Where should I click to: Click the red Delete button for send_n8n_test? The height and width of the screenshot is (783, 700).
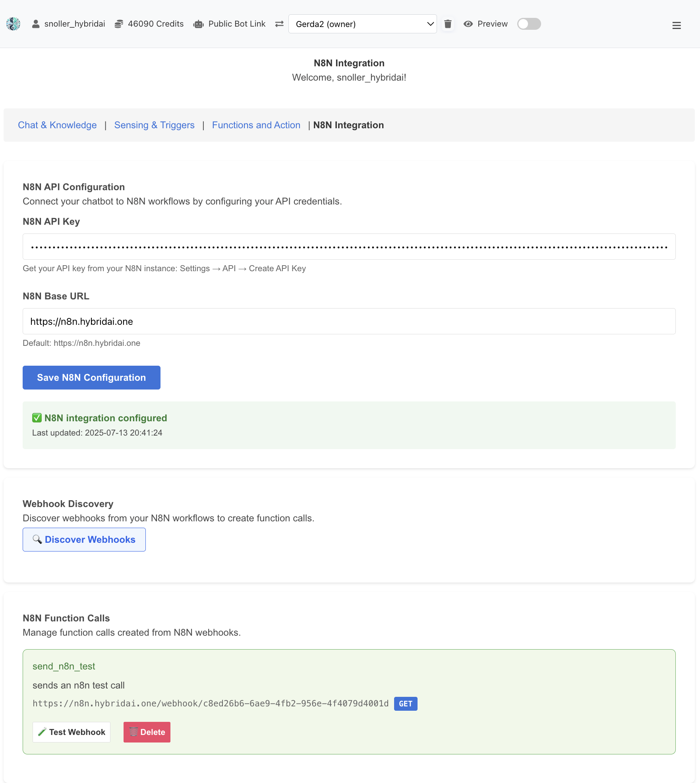point(147,732)
